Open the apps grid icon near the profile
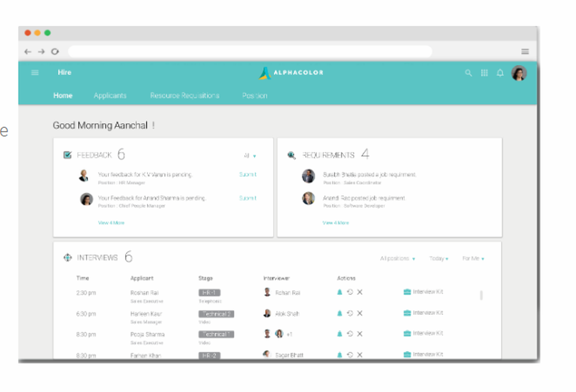The image size is (576, 392). (x=484, y=73)
